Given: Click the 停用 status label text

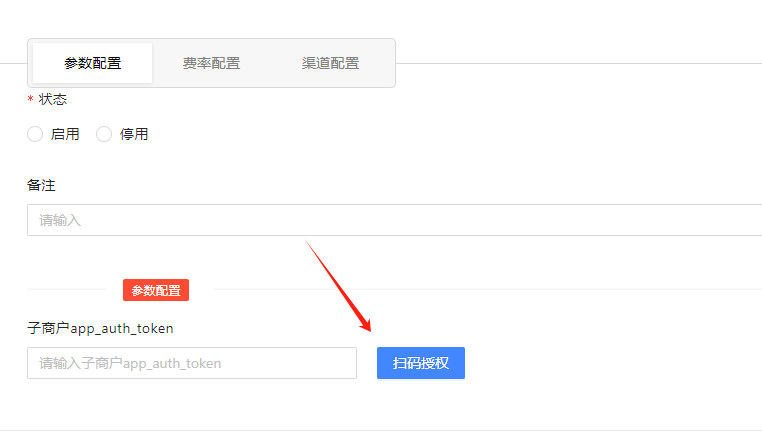Looking at the screenshot, I should pos(134,134).
